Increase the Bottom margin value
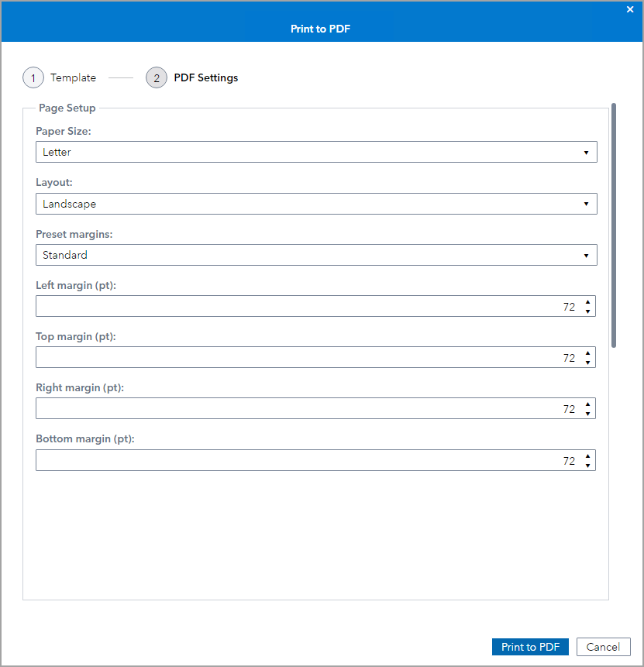Viewport: 644px width, 667px height. coord(588,456)
